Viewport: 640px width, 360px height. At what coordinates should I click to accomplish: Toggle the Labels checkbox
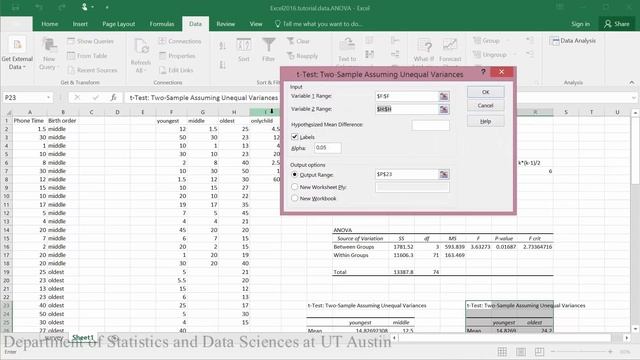[295, 137]
